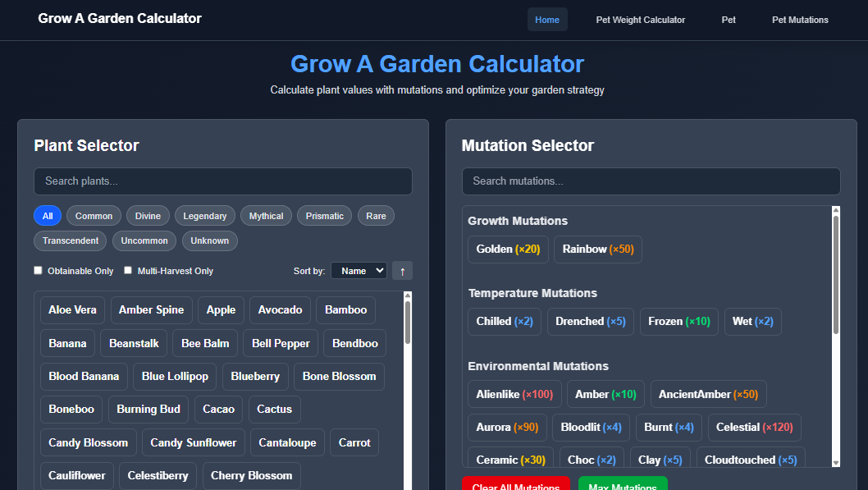
Task: Toggle the Obtainable Only checkbox
Action: tap(38, 270)
